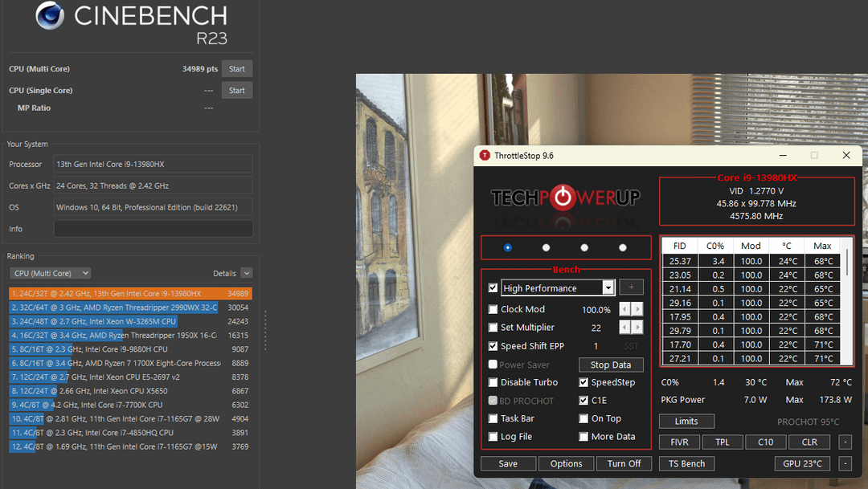The image size is (868, 489).
Task: Minimize the ThrottleStop window
Action: point(783,156)
